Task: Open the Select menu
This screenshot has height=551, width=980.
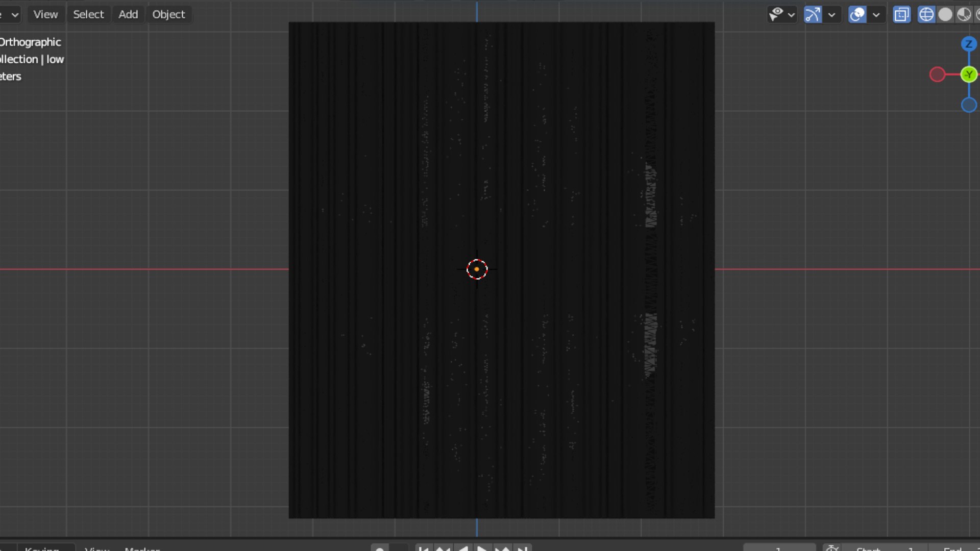Action: pyautogui.click(x=88, y=14)
